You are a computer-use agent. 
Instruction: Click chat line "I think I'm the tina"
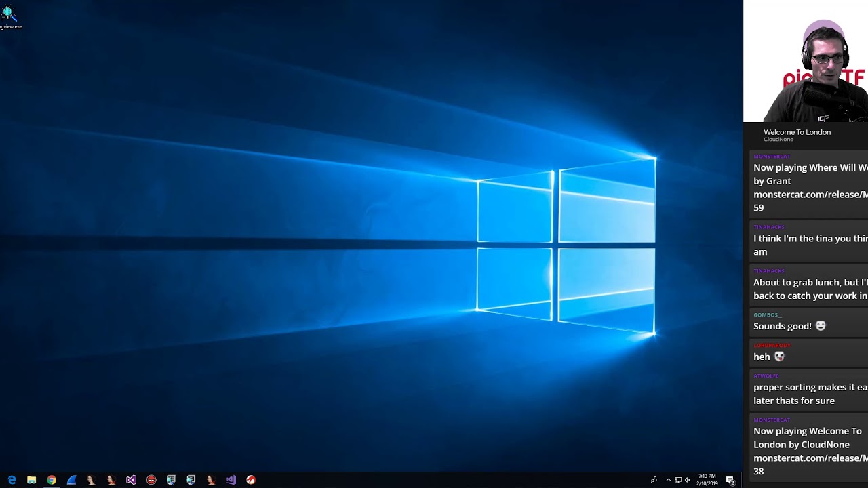point(810,239)
